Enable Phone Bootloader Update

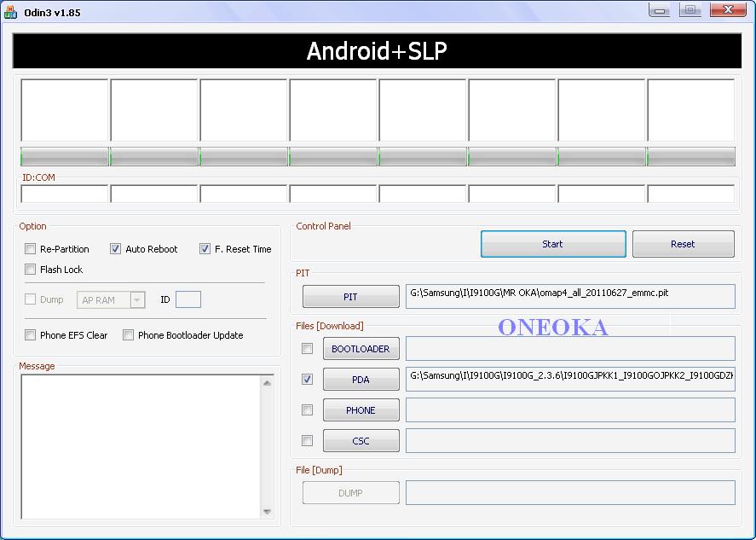click(128, 335)
